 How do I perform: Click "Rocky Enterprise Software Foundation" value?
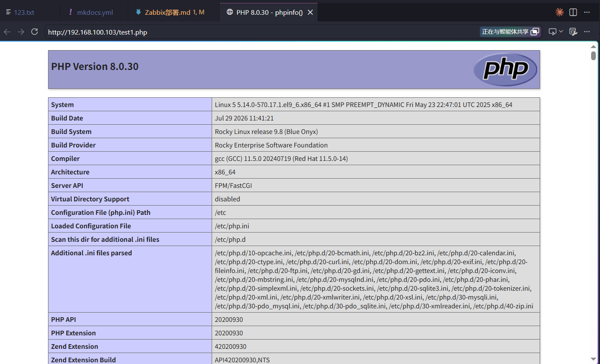[x=271, y=145]
